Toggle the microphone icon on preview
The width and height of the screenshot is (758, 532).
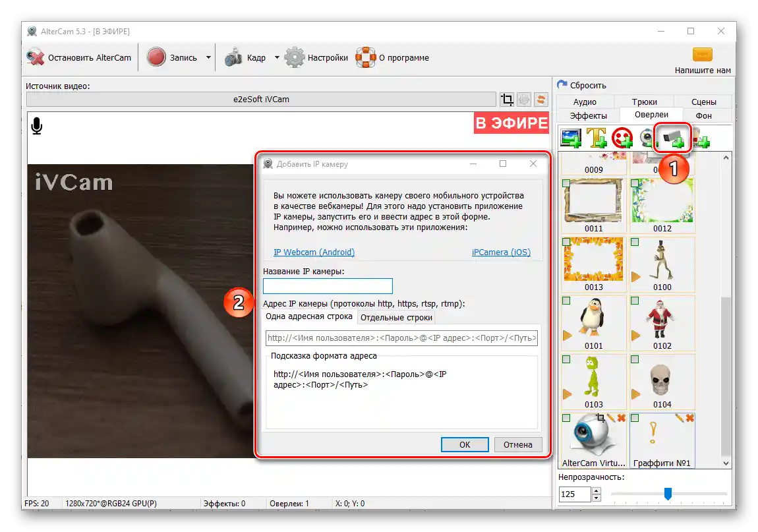pos(37,126)
